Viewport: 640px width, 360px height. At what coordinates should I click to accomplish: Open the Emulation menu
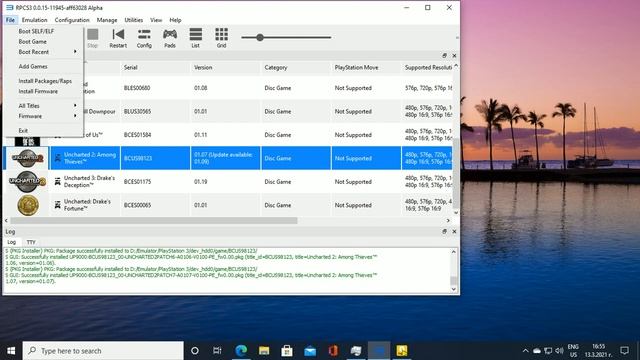(34, 20)
